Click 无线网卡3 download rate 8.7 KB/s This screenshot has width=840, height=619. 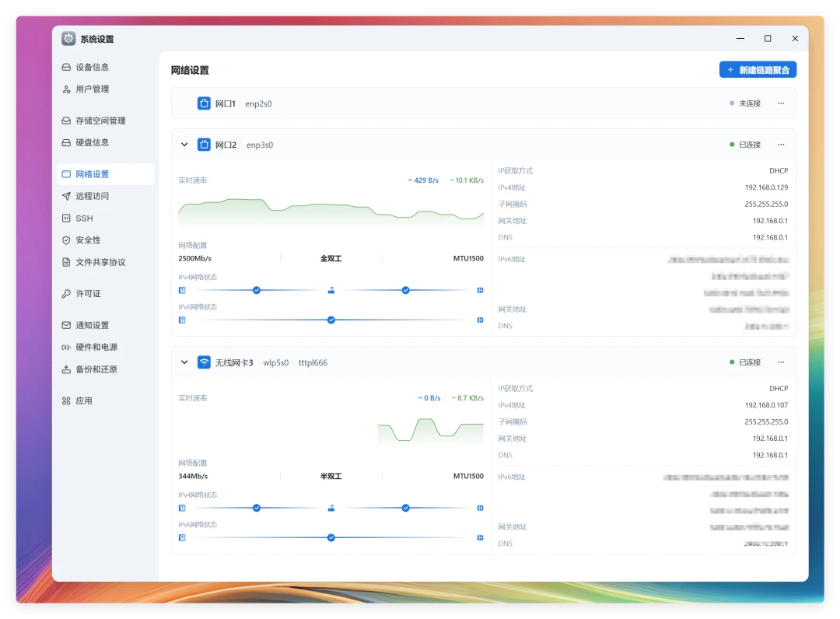(x=467, y=398)
